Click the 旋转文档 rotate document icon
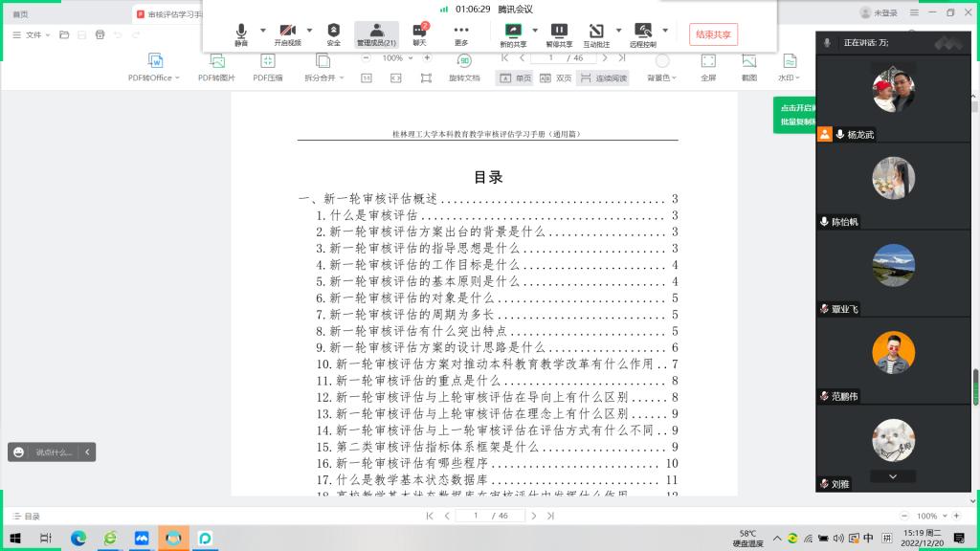 click(x=464, y=67)
